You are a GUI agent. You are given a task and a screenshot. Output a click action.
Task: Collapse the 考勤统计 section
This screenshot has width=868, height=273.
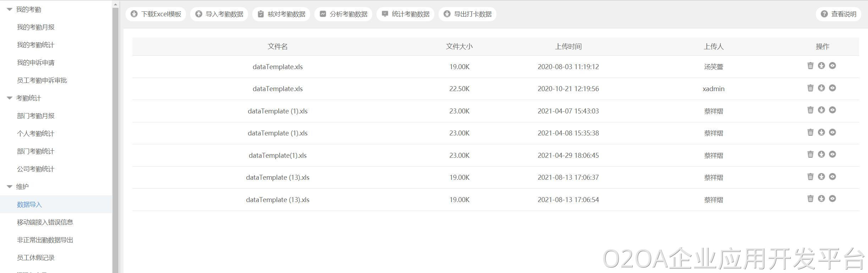click(10, 98)
